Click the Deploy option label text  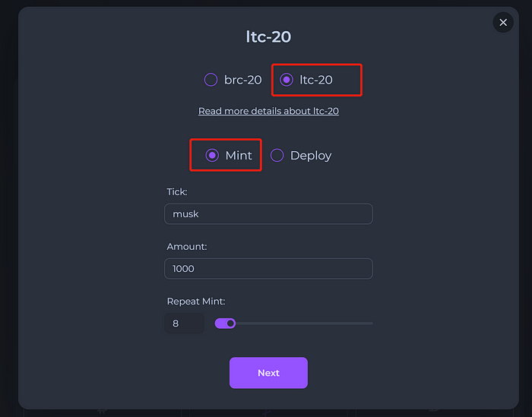(x=311, y=156)
